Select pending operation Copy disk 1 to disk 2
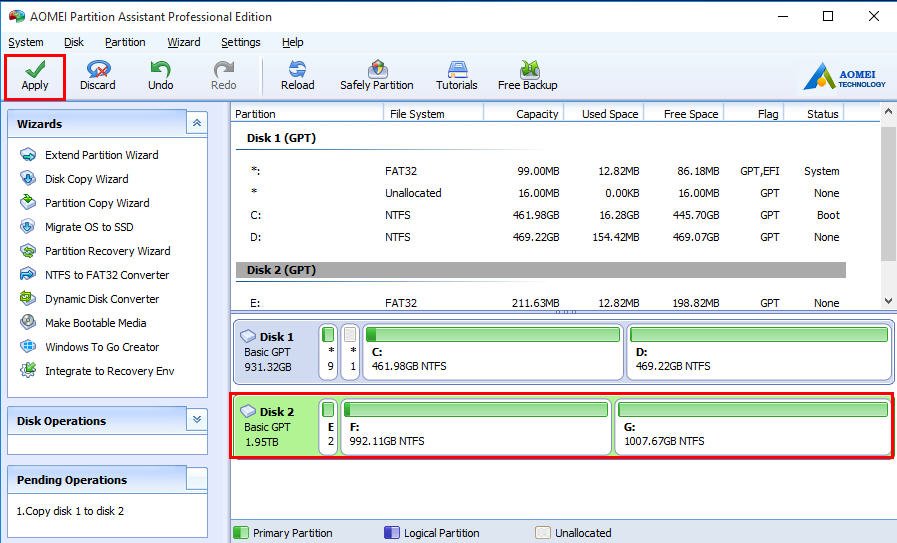The height and width of the screenshot is (543, 897). tap(70, 511)
